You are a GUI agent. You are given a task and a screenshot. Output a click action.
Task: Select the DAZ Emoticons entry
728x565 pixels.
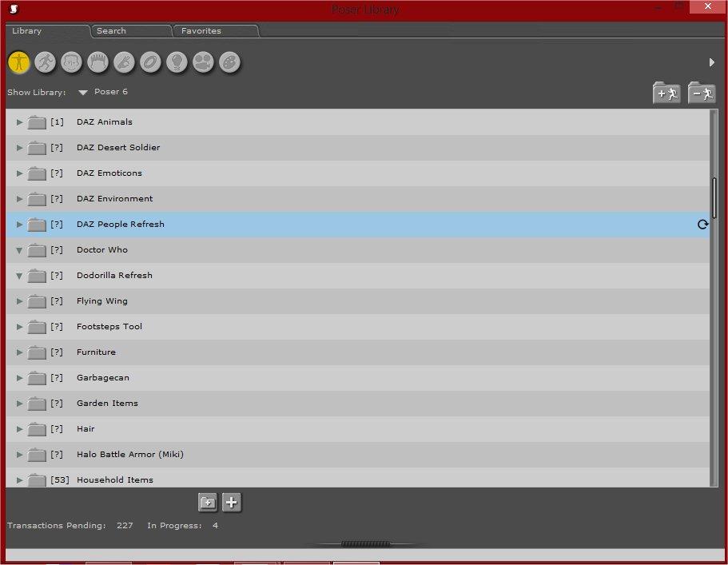click(357, 173)
